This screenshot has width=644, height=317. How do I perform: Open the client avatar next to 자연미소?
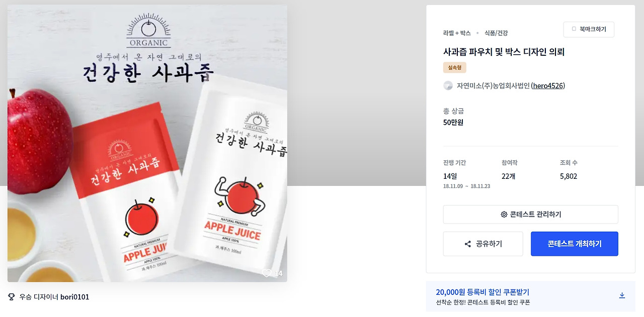448,86
